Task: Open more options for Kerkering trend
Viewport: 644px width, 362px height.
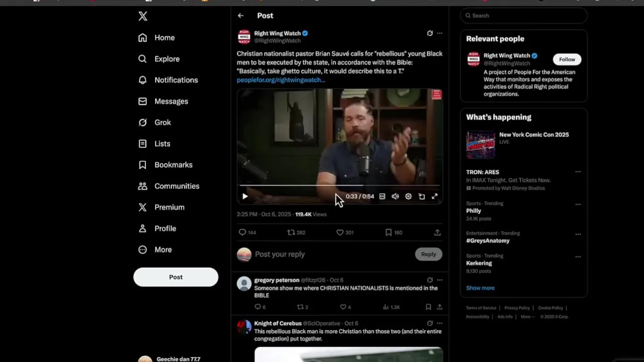Action: point(578,256)
